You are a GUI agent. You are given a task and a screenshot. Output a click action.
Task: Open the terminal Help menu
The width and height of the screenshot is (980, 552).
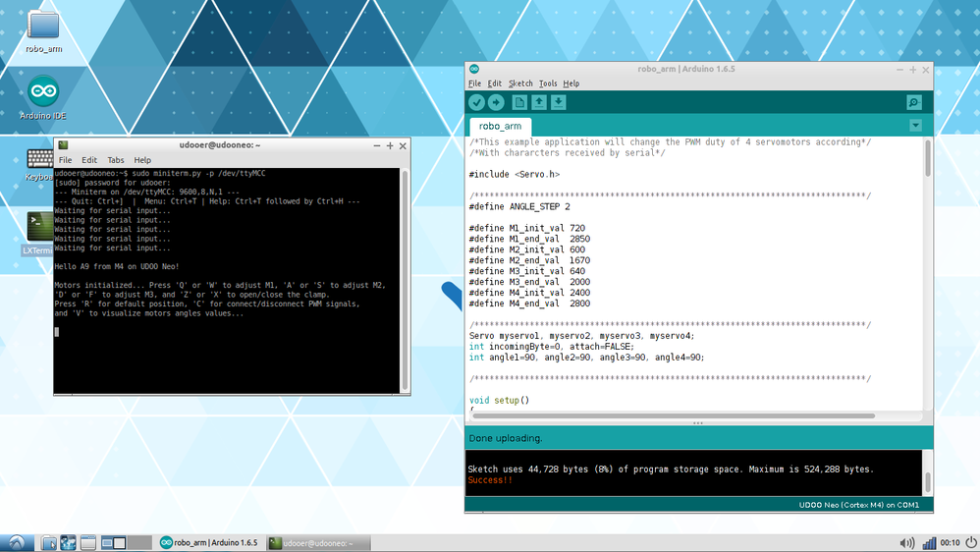142,160
